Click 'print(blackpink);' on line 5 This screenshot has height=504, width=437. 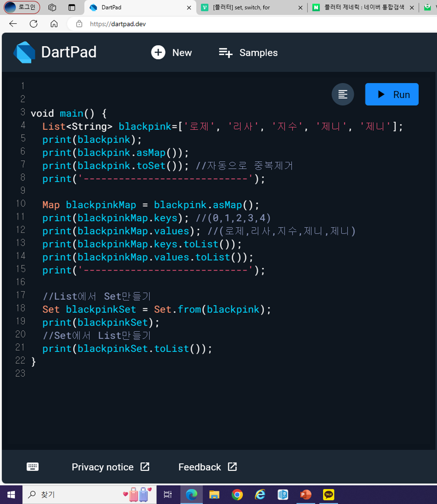(92, 139)
